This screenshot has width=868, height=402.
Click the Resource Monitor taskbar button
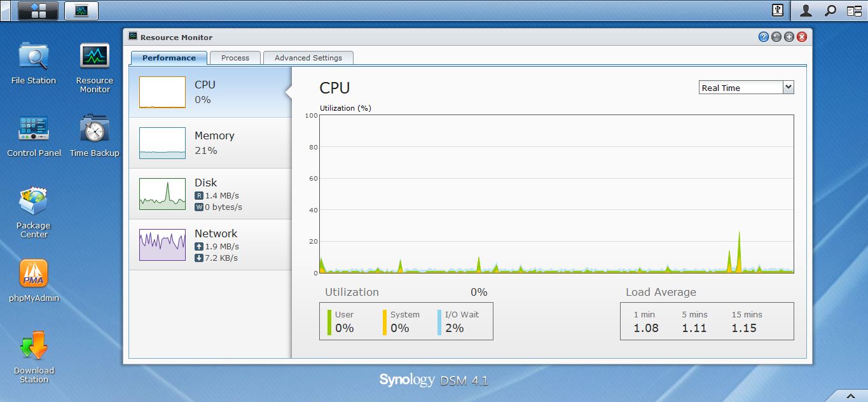tap(81, 10)
